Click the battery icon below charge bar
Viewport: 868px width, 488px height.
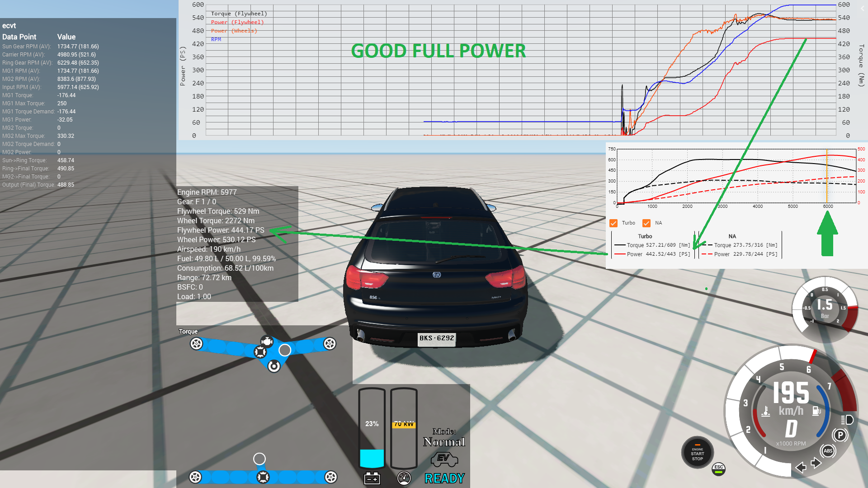(x=372, y=478)
